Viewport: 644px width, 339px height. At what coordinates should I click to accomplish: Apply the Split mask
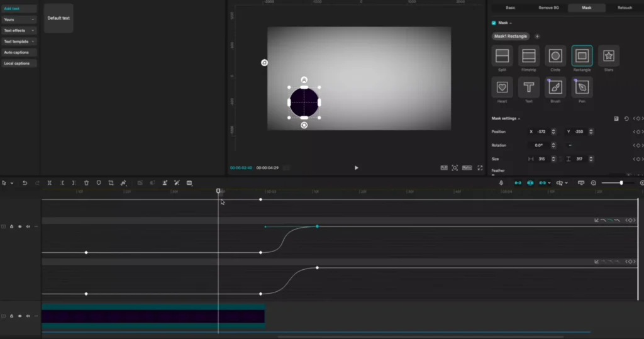point(502,56)
